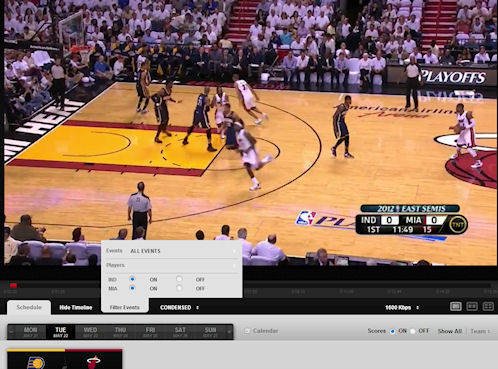Expand the Events ALL EVENTS dropdown

point(171,251)
